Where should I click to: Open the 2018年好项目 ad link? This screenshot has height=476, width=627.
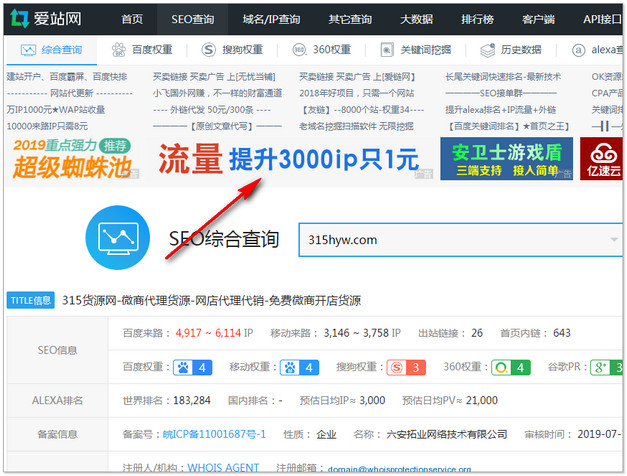(x=357, y=93)
